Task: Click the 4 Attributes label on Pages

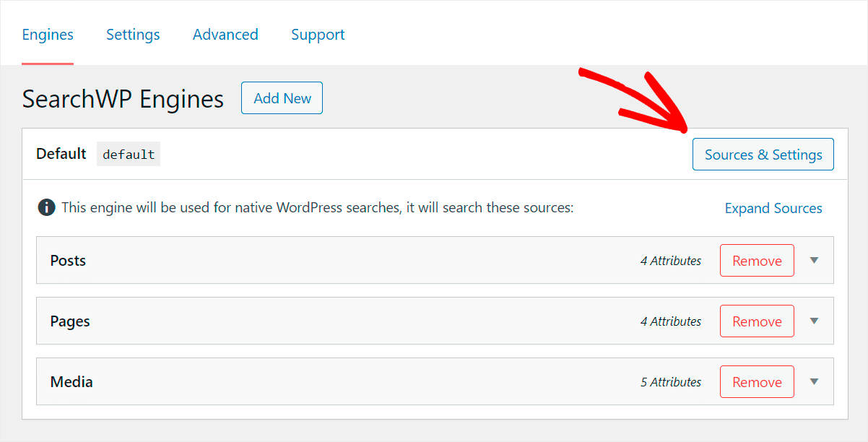Action: pyautogui.click(x=671, y=321)
